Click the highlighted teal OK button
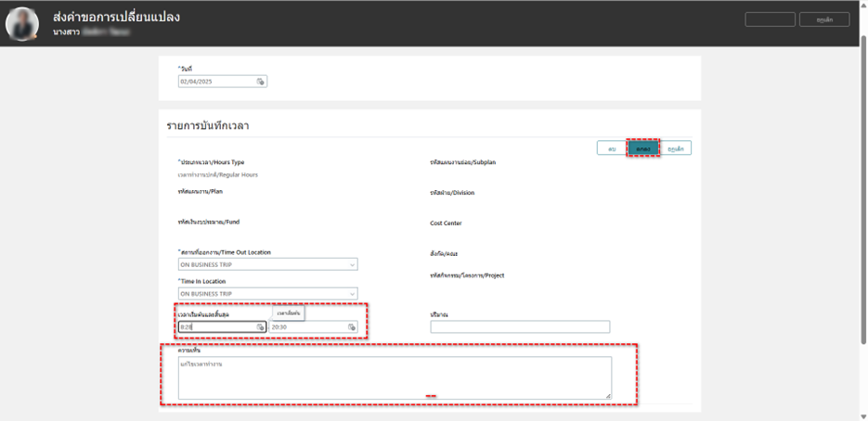This screenshot has width=868, height=421. [642, 148]
